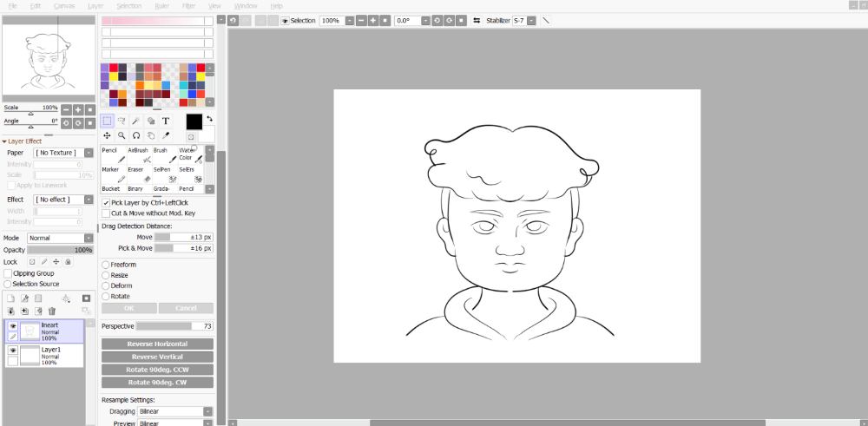Adjust the Perspective slider
This screenshot has height=426, width=868.
[x=174, y=326]
